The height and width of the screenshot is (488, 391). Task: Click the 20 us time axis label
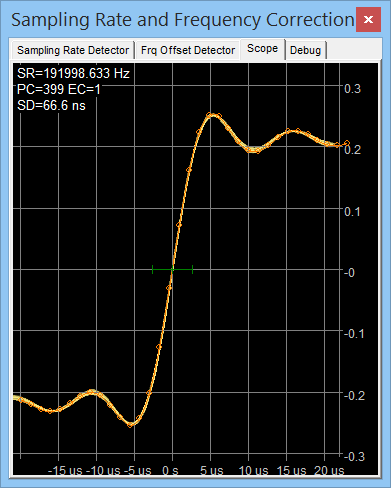[x=329, y=470]
